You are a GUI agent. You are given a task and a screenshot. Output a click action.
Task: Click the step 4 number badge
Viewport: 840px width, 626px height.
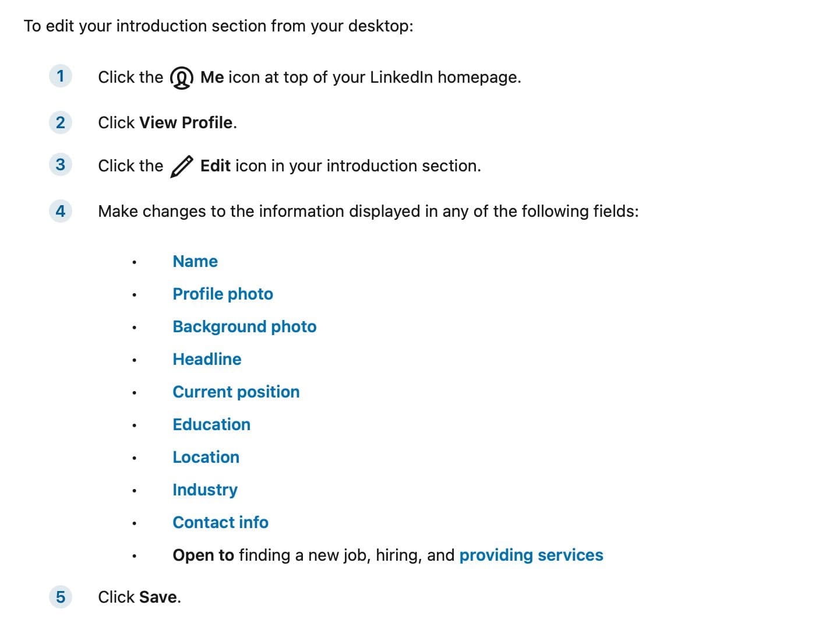pyautogui.click(x=60, y=211)
